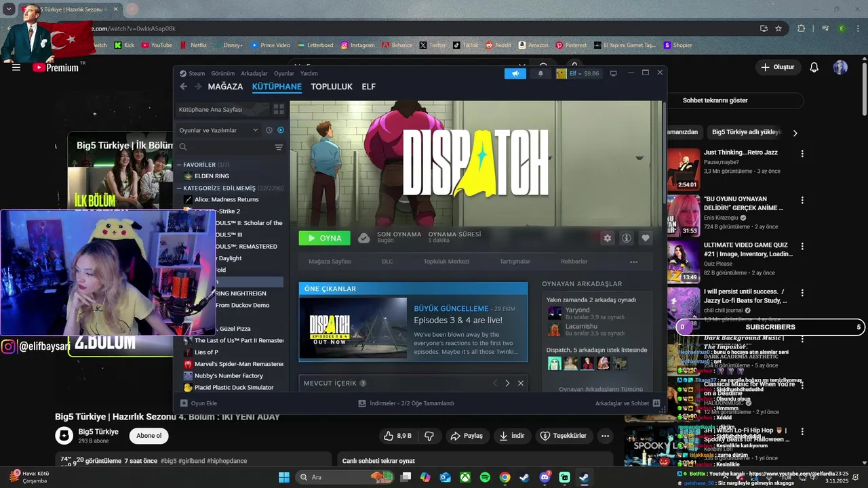The height and width of the screenshot is (488, 868).
Task: Click Kütüphane Ana Sayfası button
Action: (x=222, y=109)
